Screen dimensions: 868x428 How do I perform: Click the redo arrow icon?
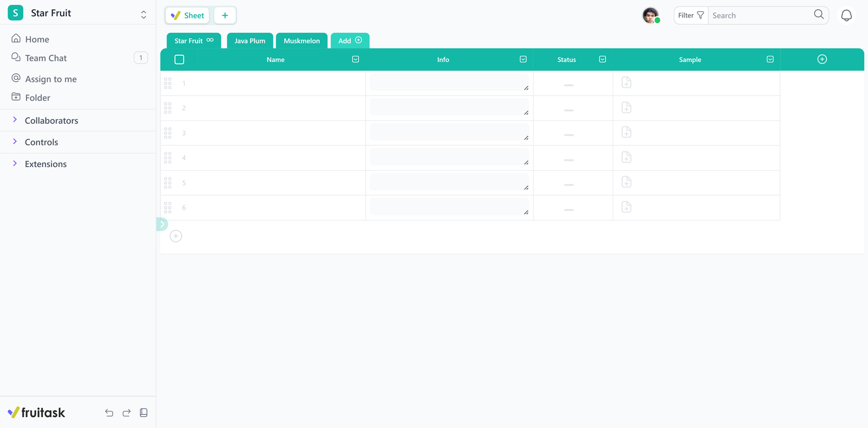coord(126,413)
